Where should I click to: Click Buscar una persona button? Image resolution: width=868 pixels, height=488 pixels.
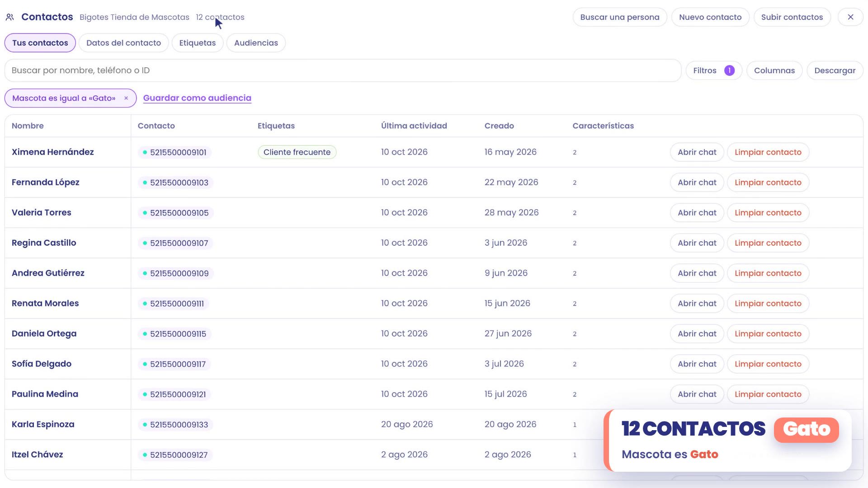(620, 17)
